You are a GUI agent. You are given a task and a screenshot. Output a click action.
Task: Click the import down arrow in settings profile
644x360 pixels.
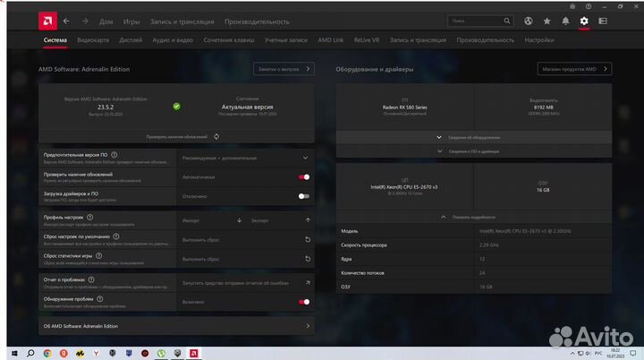click(x=239, y=220)
